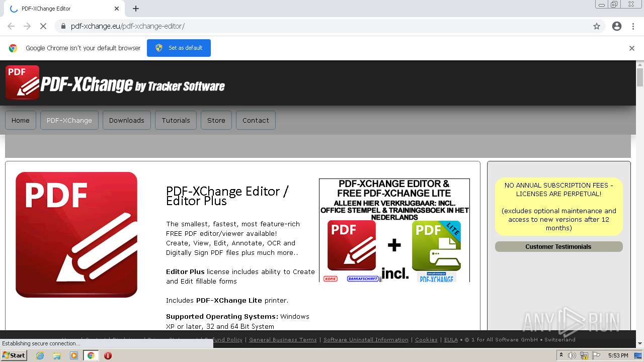
Task: Open the Tutorials menu item
Action: tap(176, 120)
